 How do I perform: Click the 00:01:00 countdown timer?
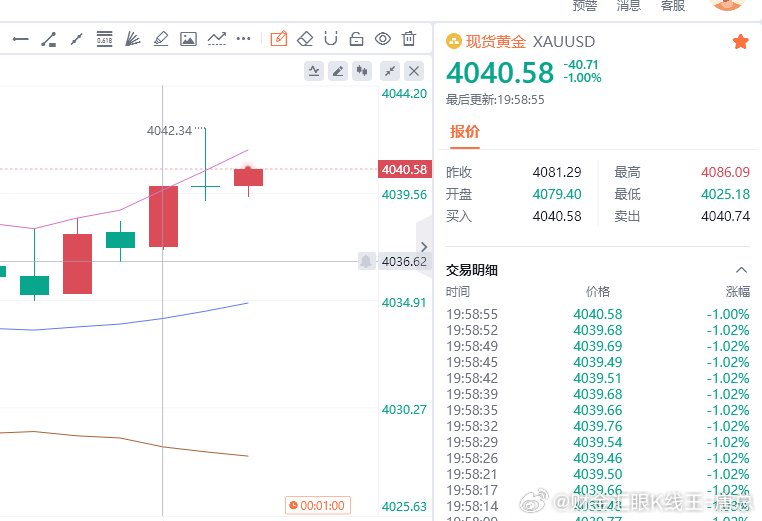[x=318, y=505]
